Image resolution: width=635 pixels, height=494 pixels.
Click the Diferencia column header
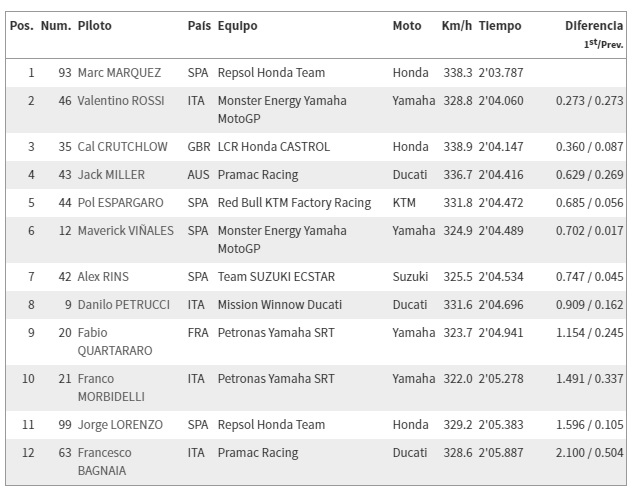tap(594, 26)
